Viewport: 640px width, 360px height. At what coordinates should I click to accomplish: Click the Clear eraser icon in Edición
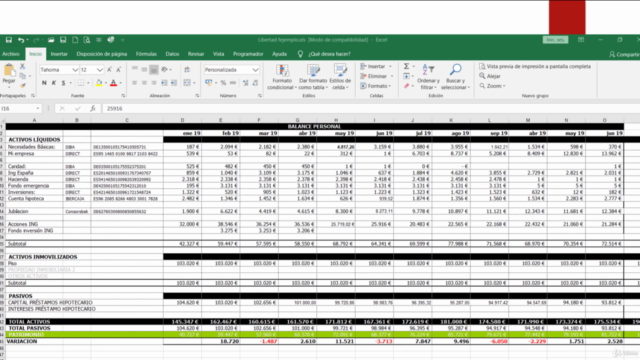[x=407, y=86]
